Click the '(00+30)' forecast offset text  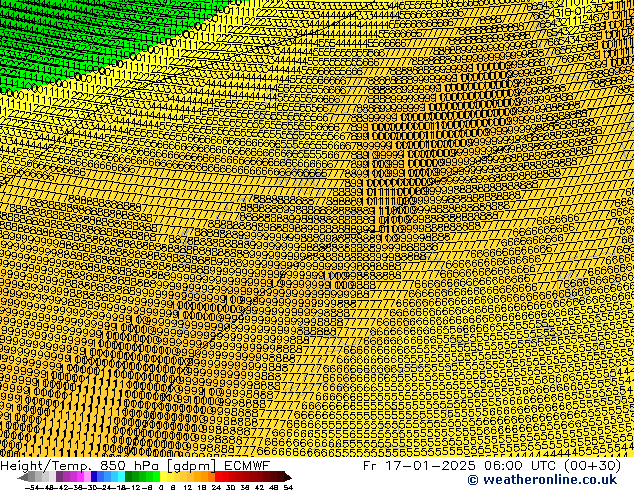click(x=592, y=465)
